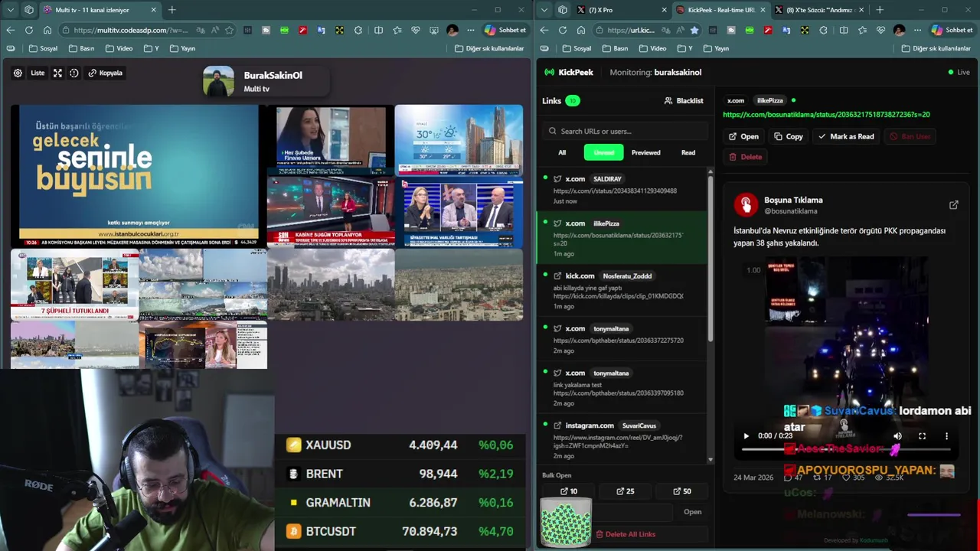Click Delete All Links

point(625,534)
